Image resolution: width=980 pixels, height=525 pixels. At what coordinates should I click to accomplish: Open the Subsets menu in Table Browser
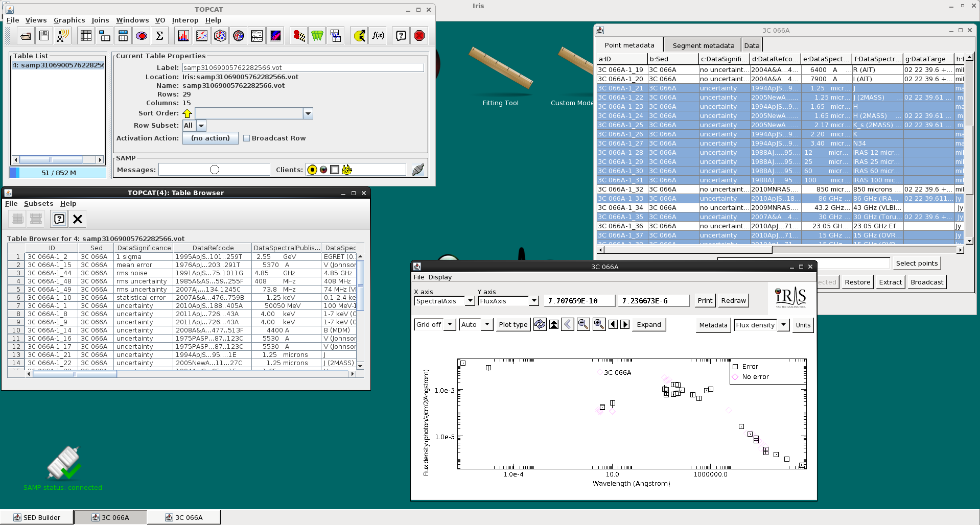pyautogui.click(x=38, y=203)
